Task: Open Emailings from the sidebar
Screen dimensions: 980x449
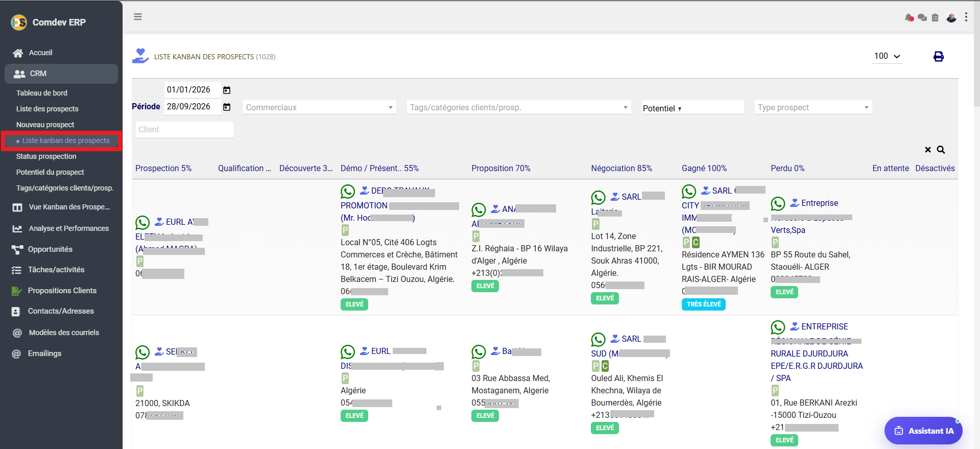Action: [44, 353]
